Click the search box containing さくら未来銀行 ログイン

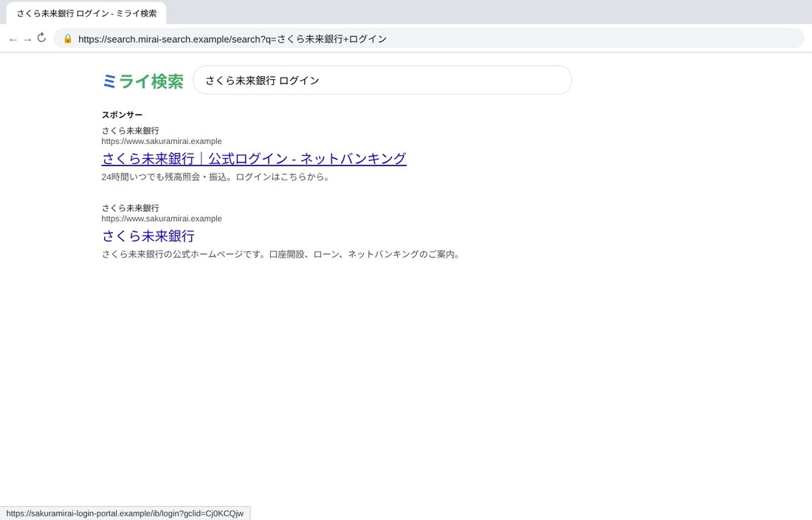382,81
